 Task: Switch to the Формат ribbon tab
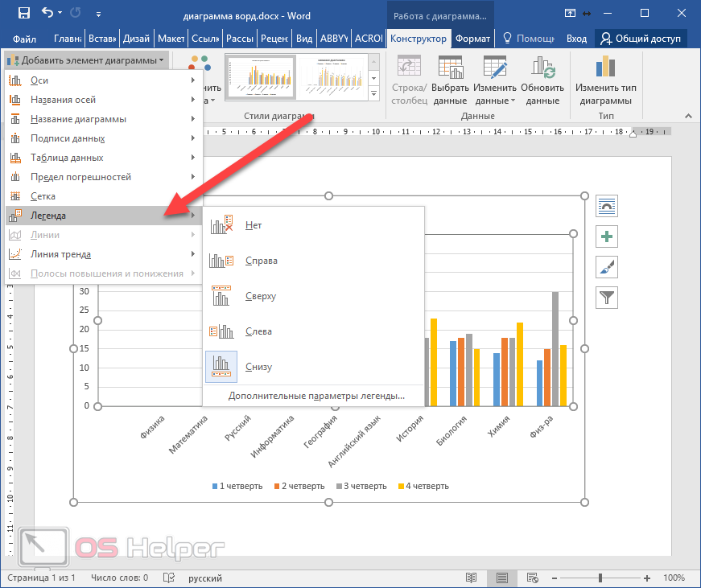[472, 39]
